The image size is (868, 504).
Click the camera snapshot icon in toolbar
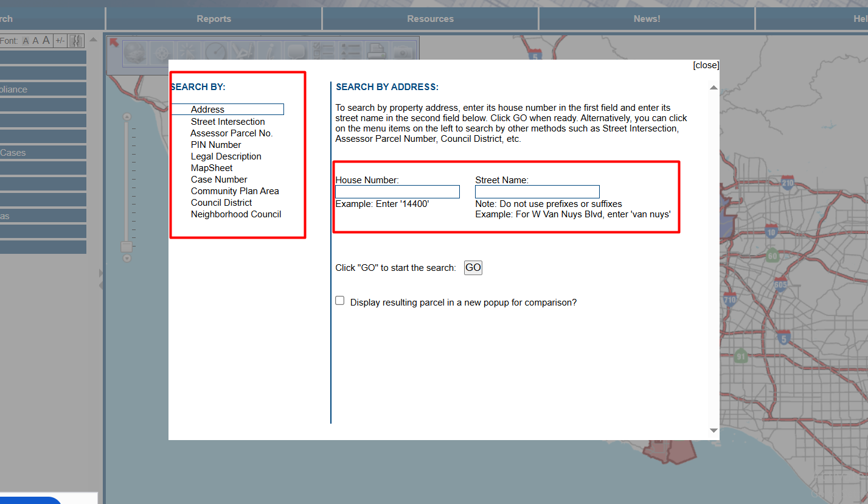pos(401,53)
